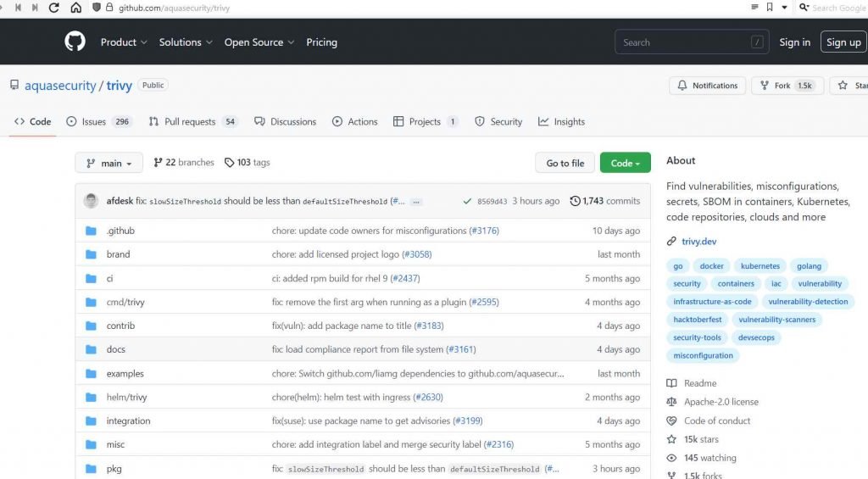The width and height of the screenshot is (868, 479).
Task: Open the Insights tab
Action: (561, 122)
